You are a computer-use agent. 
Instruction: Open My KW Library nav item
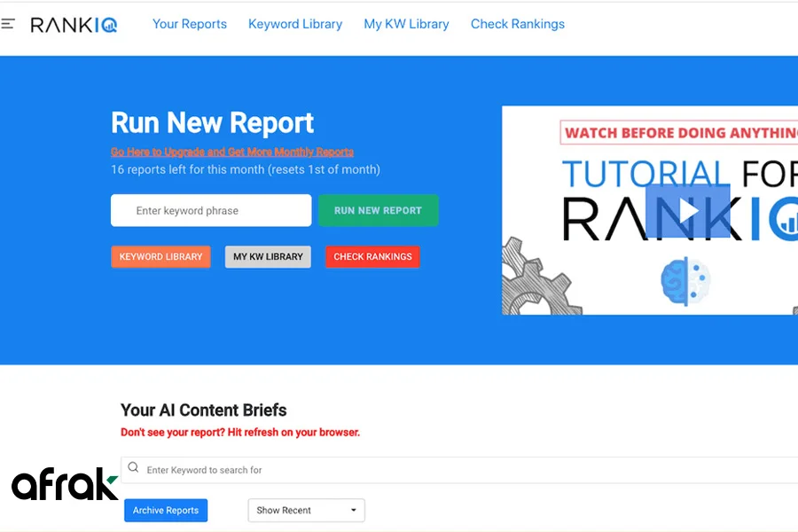pyautogui.click(x=406, y=24)
